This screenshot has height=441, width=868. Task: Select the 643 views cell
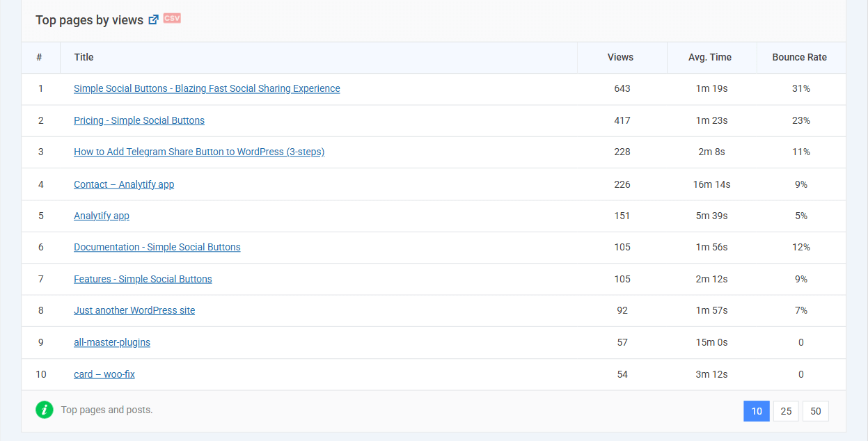[622, 89]
